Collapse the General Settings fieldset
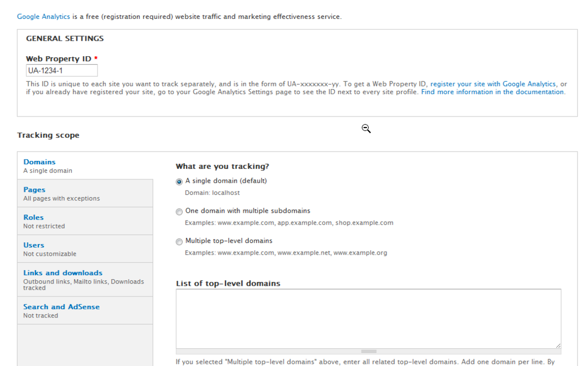The width and height of the screenshot is (588, 366). point(65,38)
